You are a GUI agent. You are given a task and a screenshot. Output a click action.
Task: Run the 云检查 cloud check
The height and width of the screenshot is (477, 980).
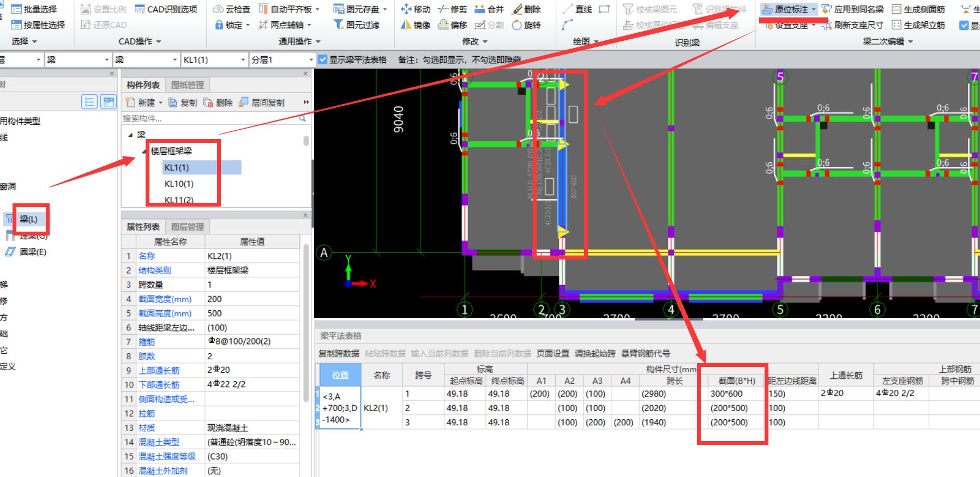click(x=232, y=9)
